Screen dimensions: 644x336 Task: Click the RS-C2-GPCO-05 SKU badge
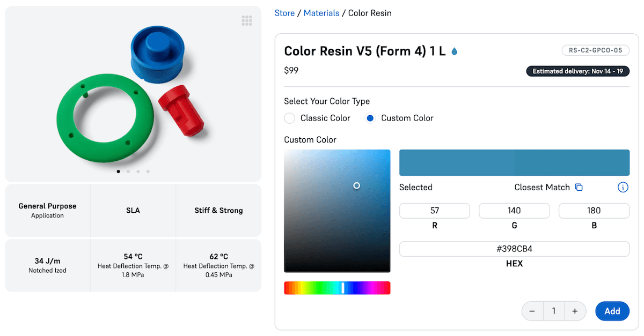[x=596, y=50]
